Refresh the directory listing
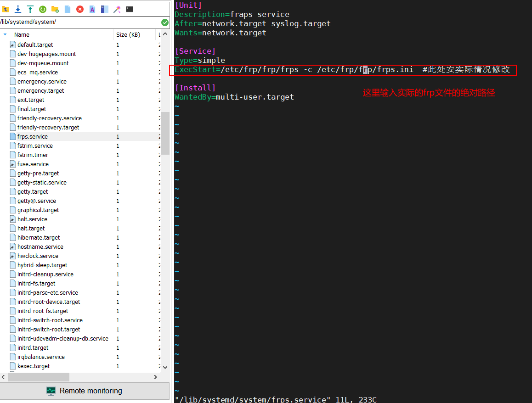 43,9
